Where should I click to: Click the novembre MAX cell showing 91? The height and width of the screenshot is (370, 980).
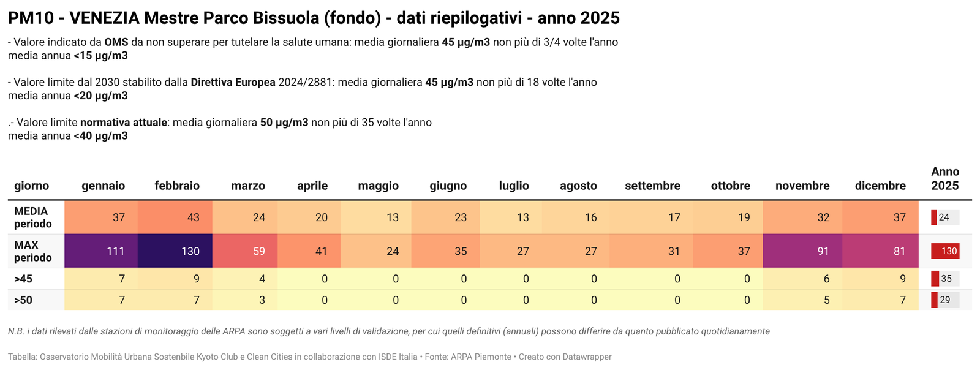click(x=802, y=251)
